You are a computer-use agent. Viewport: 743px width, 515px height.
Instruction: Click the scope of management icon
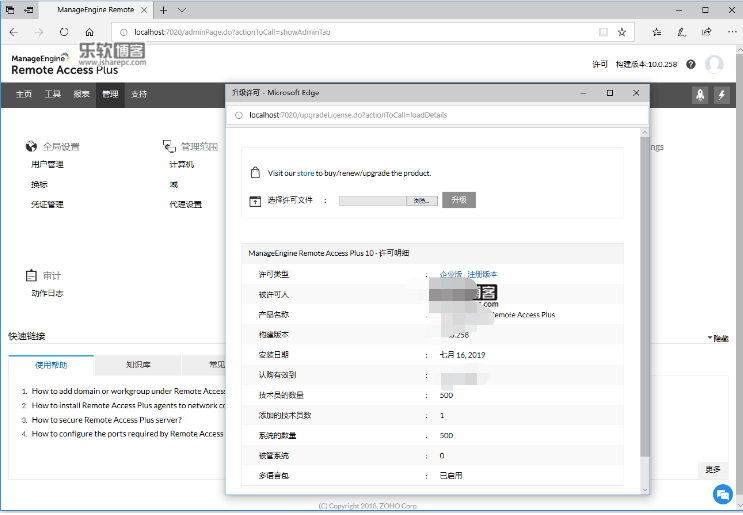click(169, 146)
